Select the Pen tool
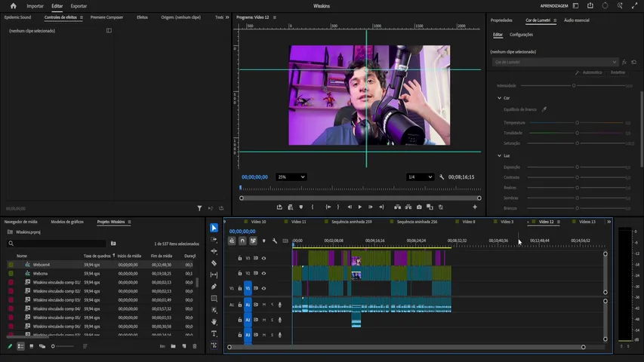This screenshot has height=362, width=644. click(x=214, y=287)
